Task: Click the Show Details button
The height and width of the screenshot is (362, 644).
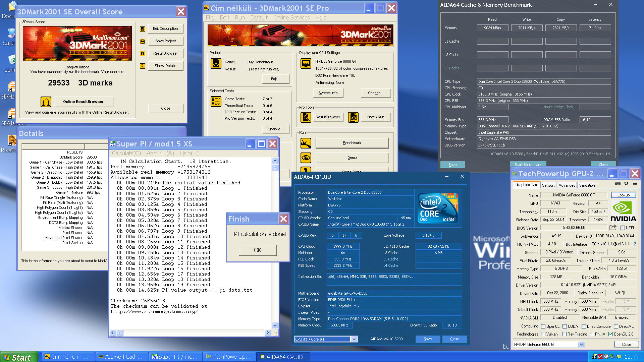Action: [165, 66]
